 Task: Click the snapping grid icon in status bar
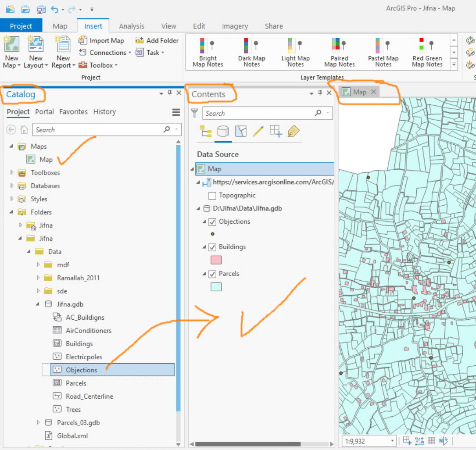(x=431, y=441)
